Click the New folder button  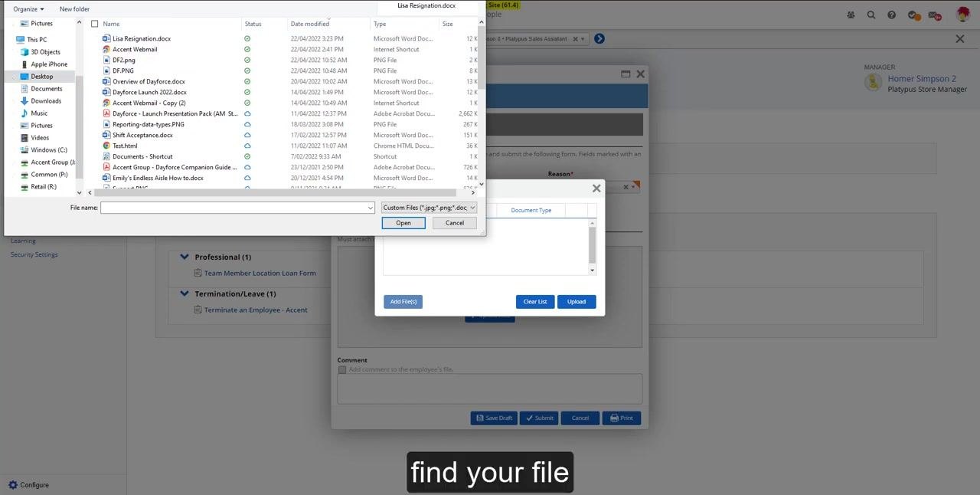[x=74, y=9]
